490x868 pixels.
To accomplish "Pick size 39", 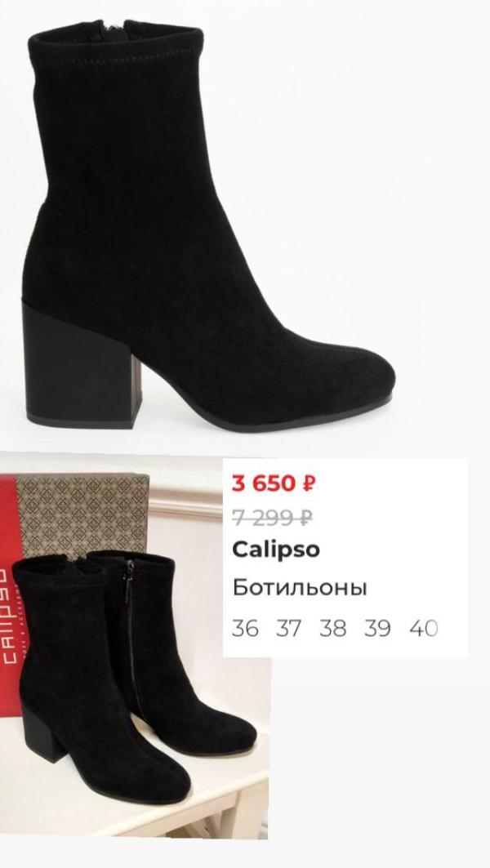I will click(x=377, y=629).
